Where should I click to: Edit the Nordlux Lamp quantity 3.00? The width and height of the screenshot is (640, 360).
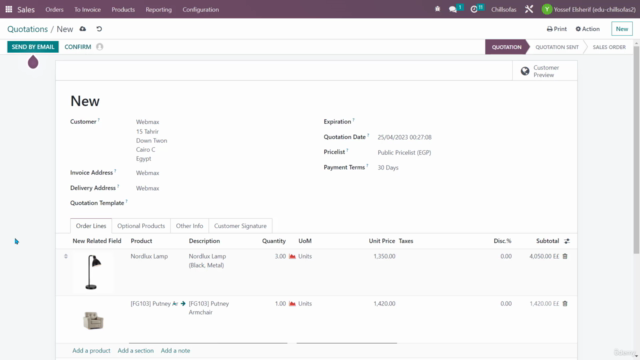pyautogui.click(x=280, y=256)
